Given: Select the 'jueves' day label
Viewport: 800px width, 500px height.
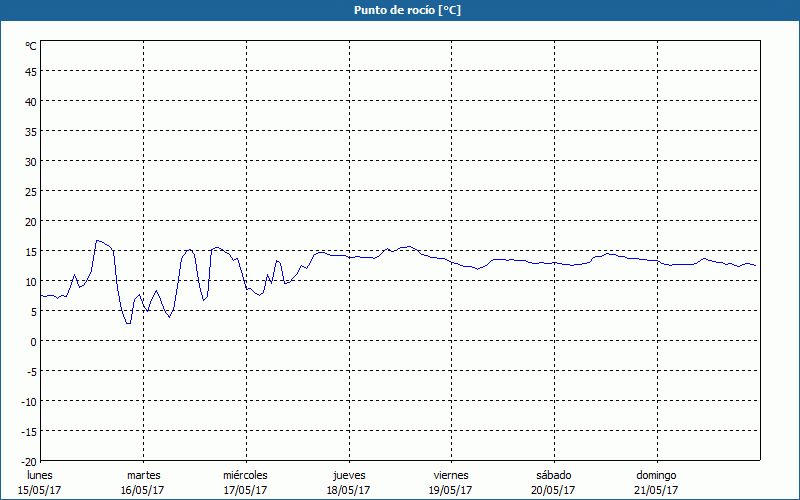Looking at the screenshot, I should pos(348,475).
